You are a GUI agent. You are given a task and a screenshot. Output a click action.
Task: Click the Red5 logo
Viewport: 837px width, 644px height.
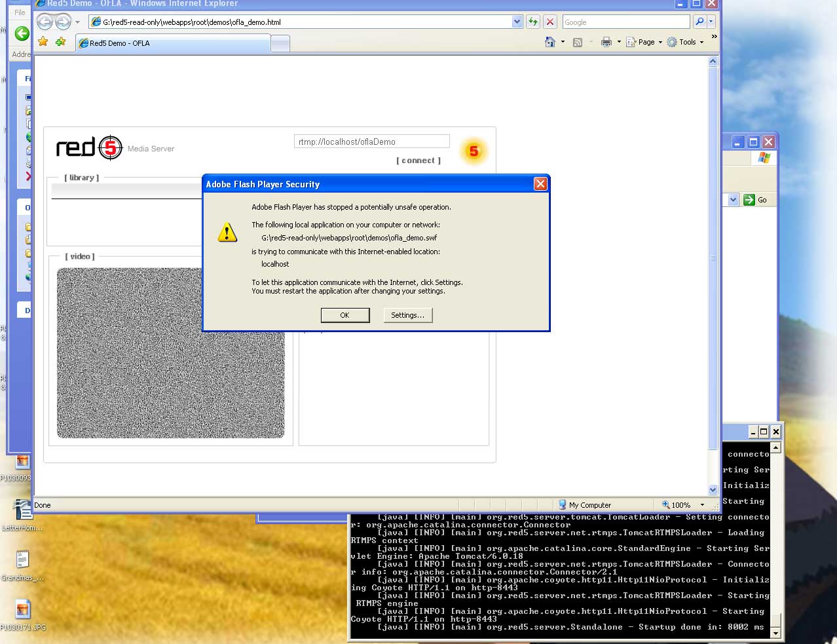coord(90,148)
